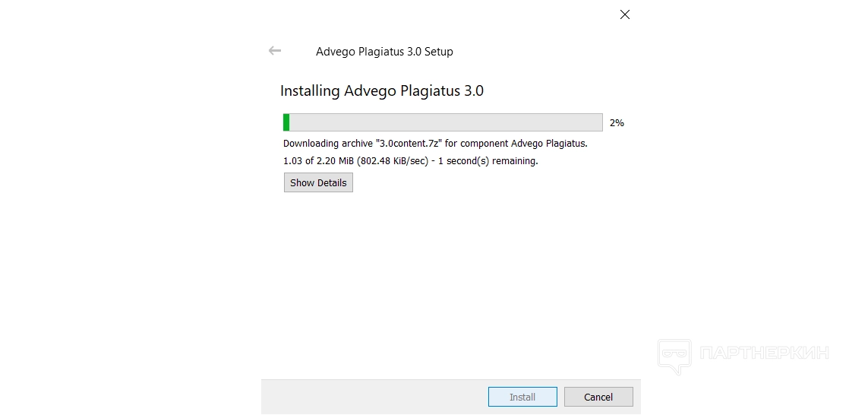Image resolution: width=868 pixels, height=415 pixels.
Task: Click "for component Advego Plagiatus" text
Action: tap(516, 143)
